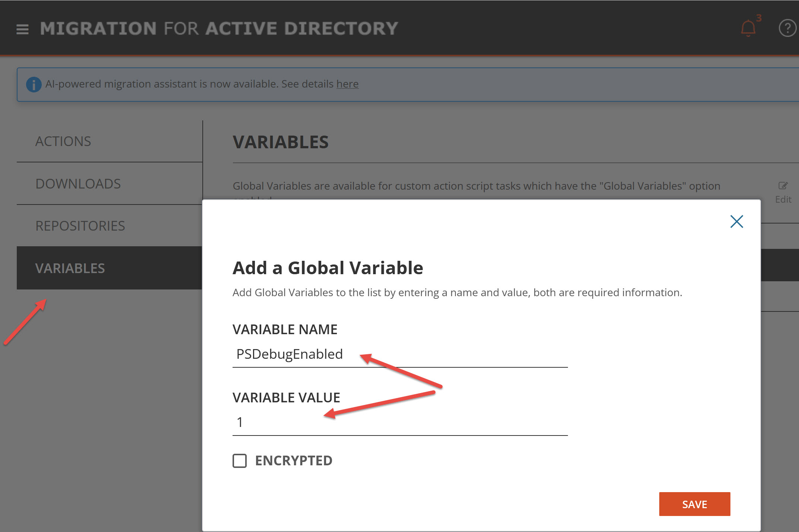Open notifications via the bell icon
Screen dimensions: 799x532
[x=747, y=28]
